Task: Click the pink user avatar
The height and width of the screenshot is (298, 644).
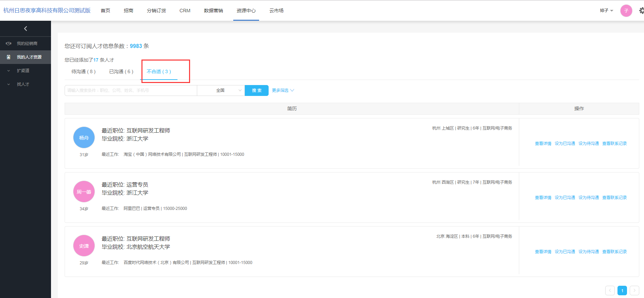Action: pos(626,11)
